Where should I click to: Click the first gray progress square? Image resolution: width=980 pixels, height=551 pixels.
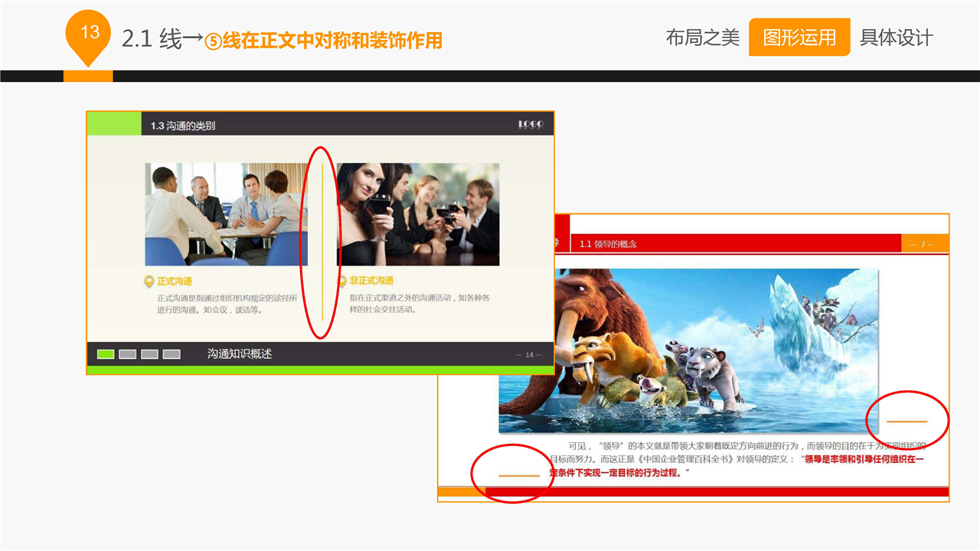coord(128,354)
